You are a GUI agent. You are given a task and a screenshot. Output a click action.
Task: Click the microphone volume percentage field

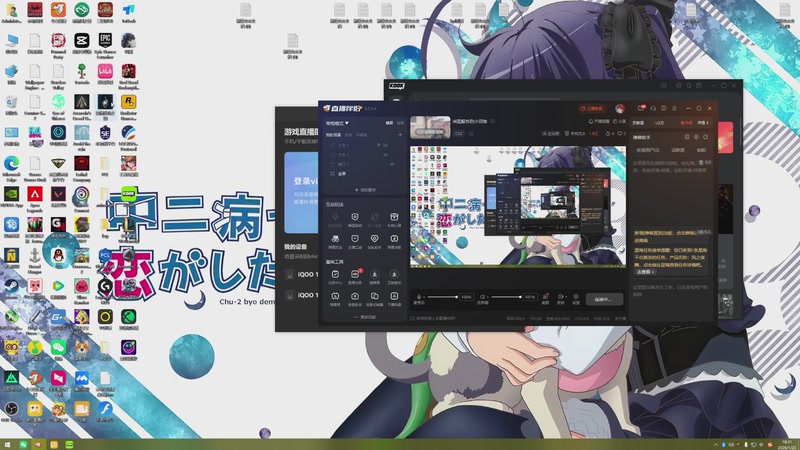tap(466, 297)
